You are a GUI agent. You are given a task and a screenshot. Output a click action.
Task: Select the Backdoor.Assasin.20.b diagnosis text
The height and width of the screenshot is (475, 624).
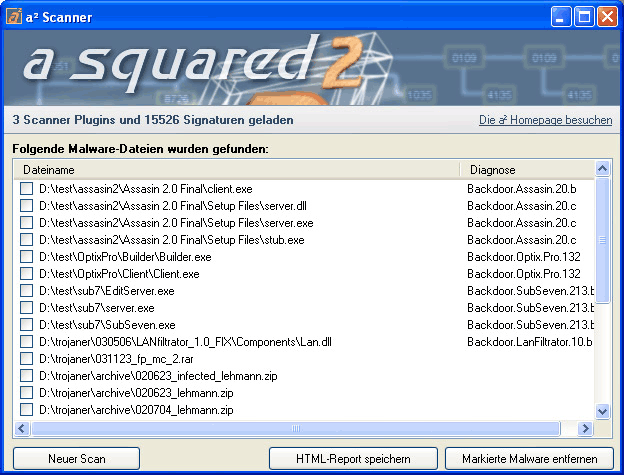tap(522, 189)
